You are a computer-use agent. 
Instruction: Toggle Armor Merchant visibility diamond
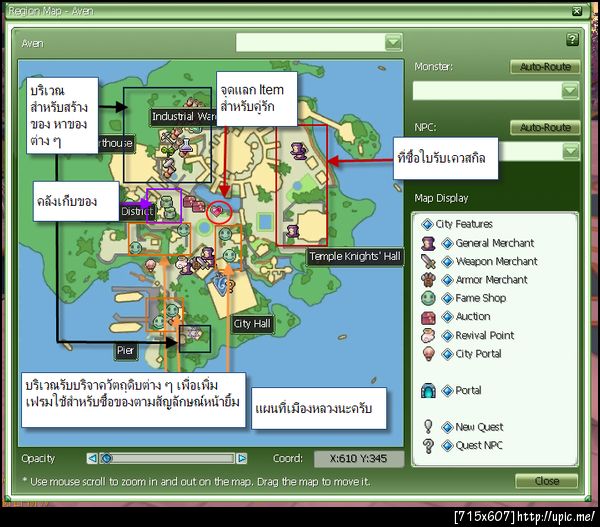pyautogui.click(x=447, y=280)
